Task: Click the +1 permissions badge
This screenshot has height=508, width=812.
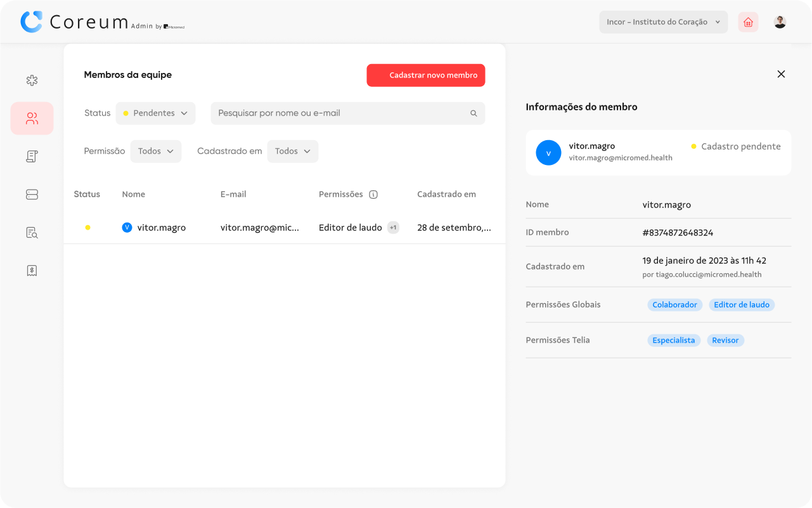Action: (393, 228)
